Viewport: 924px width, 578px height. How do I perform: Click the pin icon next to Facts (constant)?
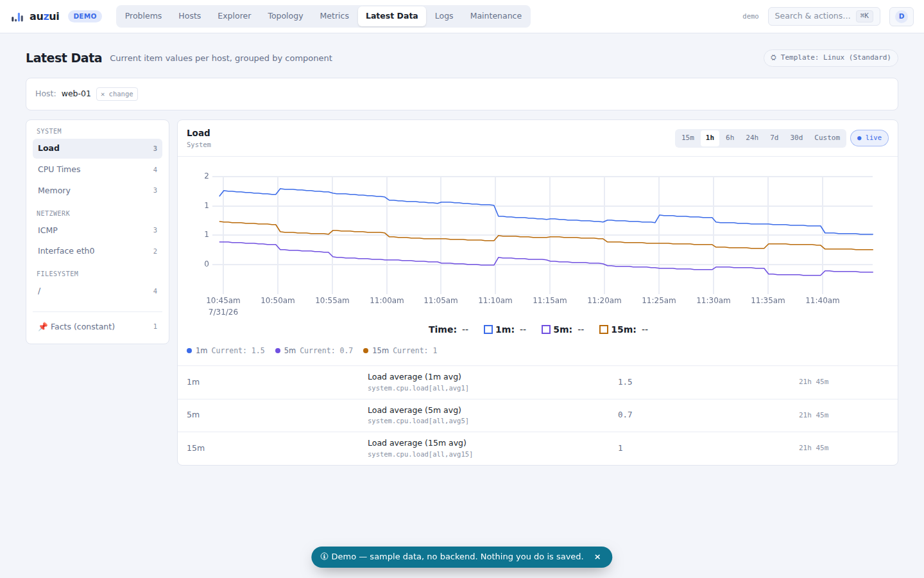tap(43, 327)
